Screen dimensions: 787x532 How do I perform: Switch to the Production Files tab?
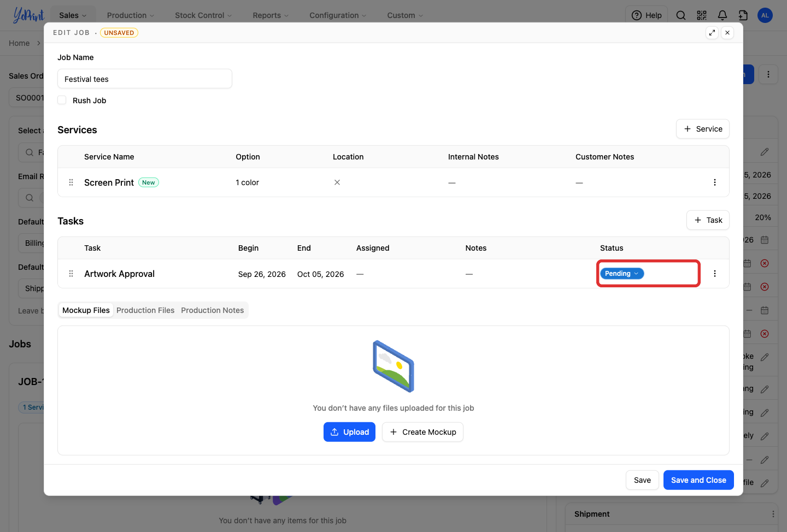(145, 310)
